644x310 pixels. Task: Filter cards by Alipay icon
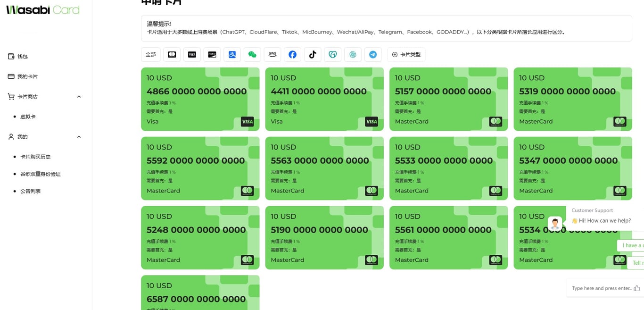click(232, 55)
